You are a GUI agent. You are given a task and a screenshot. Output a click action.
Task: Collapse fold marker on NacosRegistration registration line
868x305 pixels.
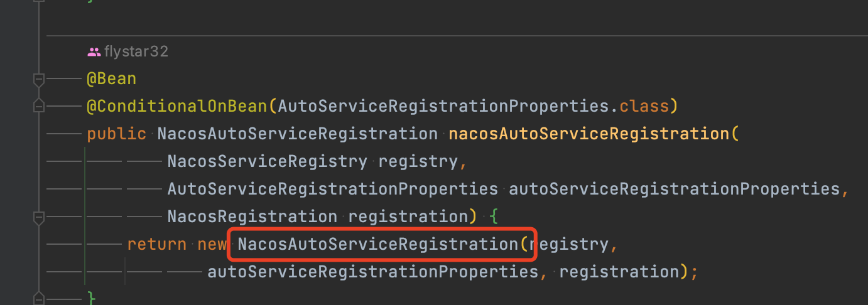39,217
